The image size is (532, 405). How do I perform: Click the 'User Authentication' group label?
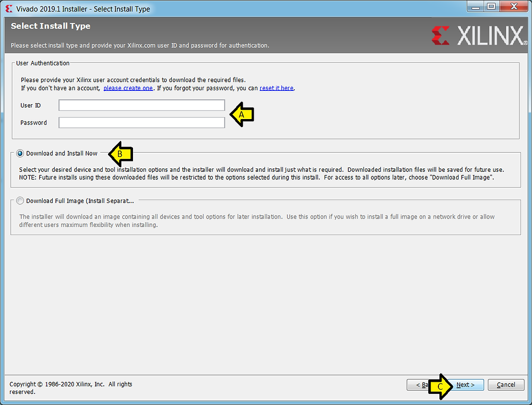43,63
